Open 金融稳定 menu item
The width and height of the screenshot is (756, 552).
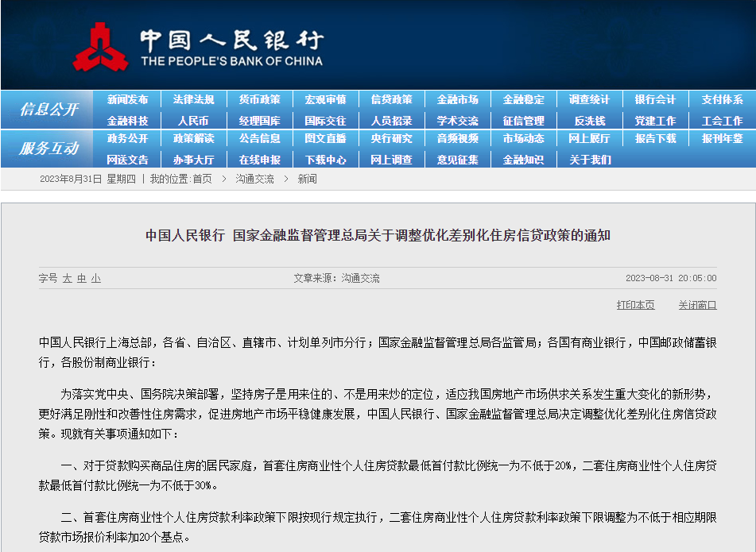pyautogui.click(x=524, y=100)
